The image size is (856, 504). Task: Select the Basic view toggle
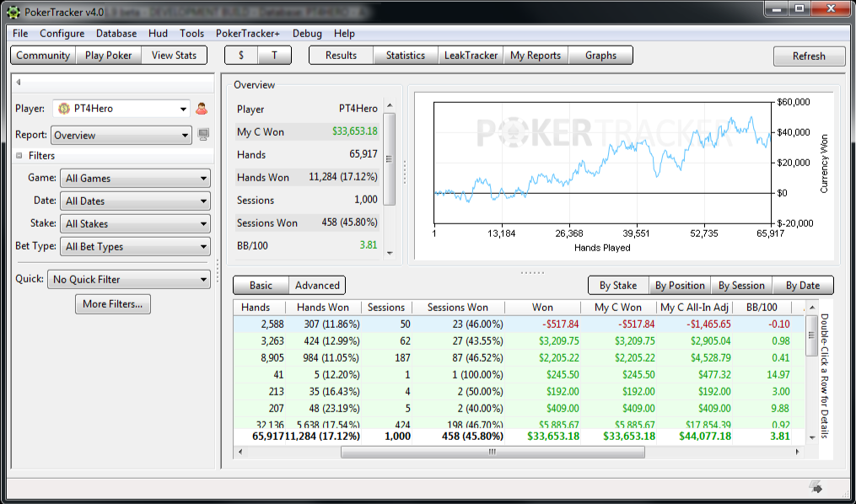pyautogui.click(x=261, y=285)
